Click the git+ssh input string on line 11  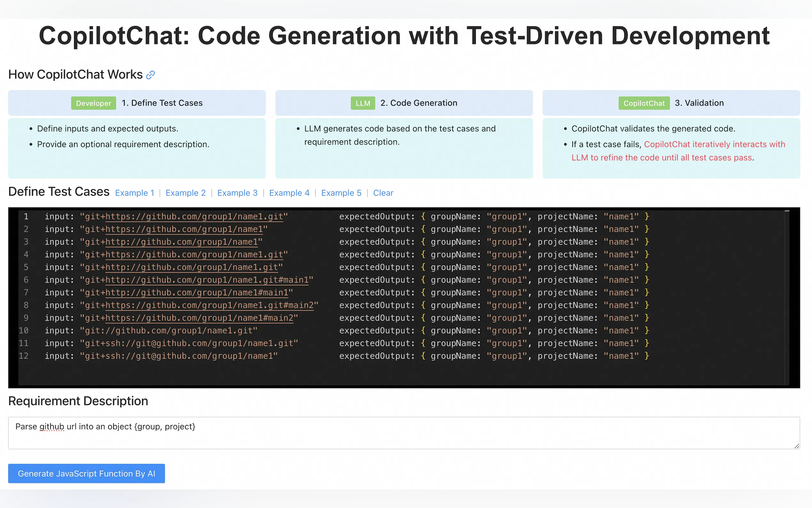pos(189,343)
